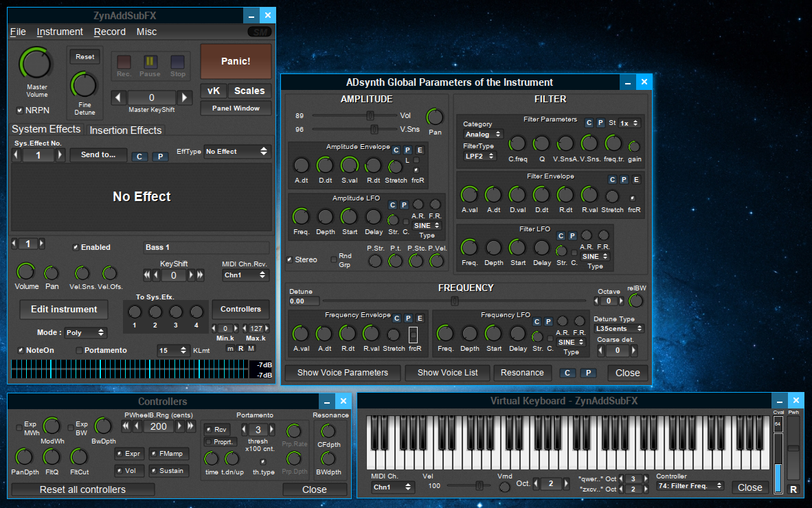Click the Edit instrument button
Viewport: 812px width, 508px height.
[x=64, y=310]
